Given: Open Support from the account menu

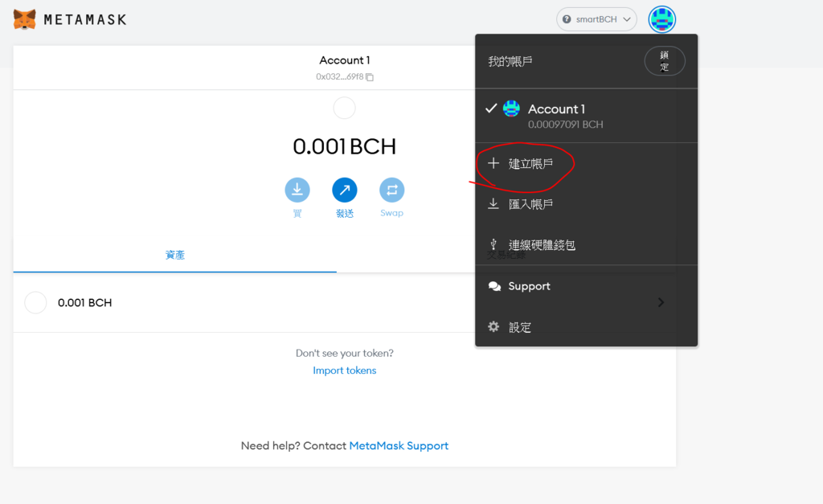Looking at the screenshot, I should pyautogui.click(x=586, y=286).
